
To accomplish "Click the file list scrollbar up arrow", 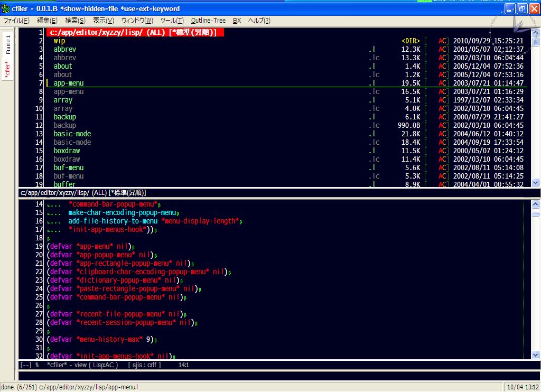I will point(536,32).
